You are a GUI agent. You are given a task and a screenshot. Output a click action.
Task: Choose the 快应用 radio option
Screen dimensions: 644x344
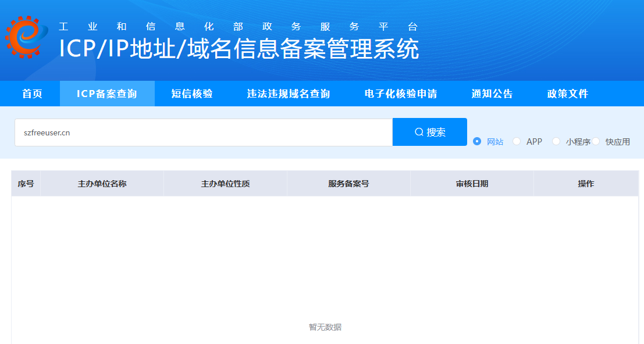coord(596,141)
